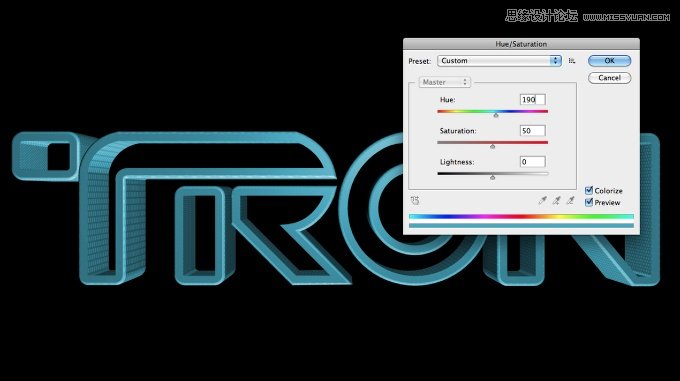This screenshot has height=381, width=680.
Task: Toggle the Colorize checkbox
Action: [x=588, y=190]
